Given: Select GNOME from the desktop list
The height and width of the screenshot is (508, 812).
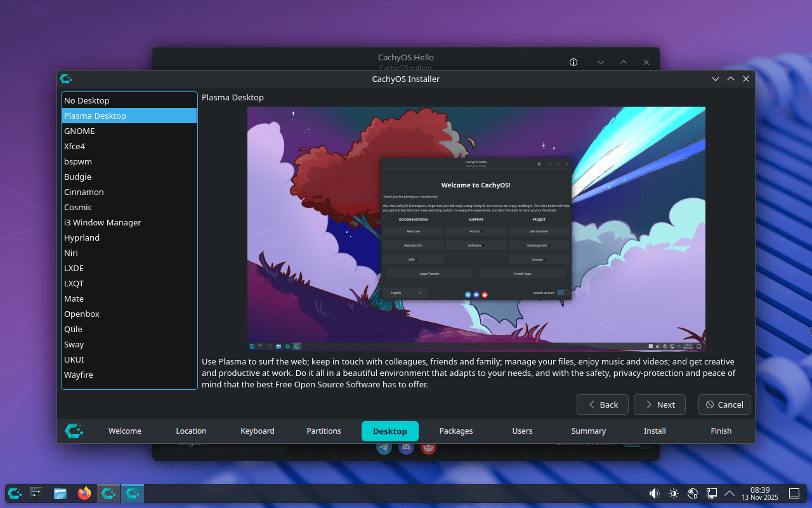Looking at the screenshot, I should [79, 131].
